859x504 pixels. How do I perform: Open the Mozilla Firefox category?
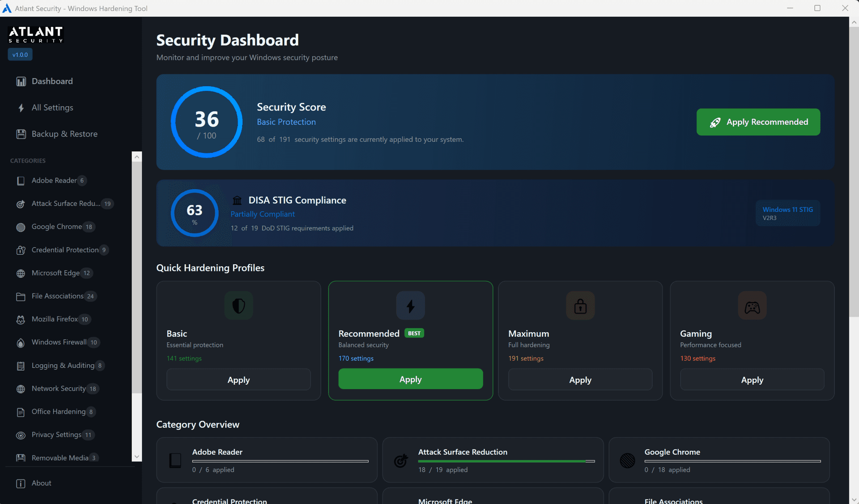56,319
